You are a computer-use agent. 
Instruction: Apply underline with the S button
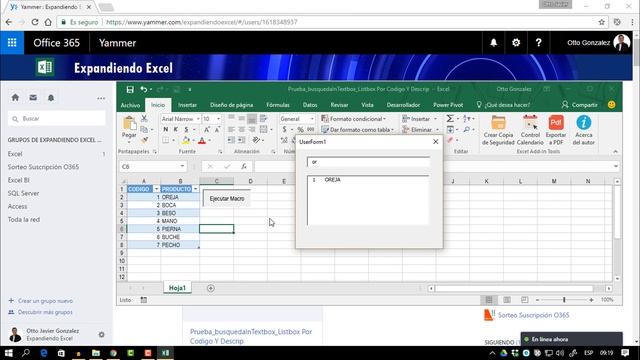pyautogui.click(x=186, y=129)
